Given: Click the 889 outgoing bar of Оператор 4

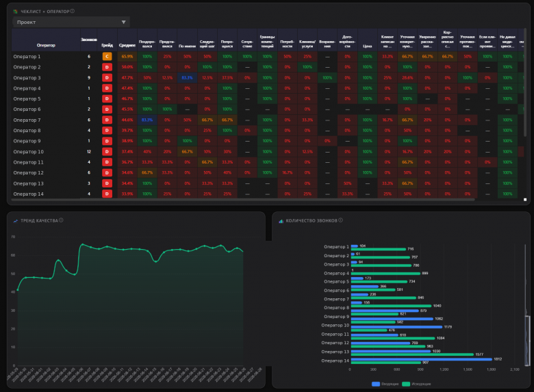Looking at the screenshot, I should (385, 273).
